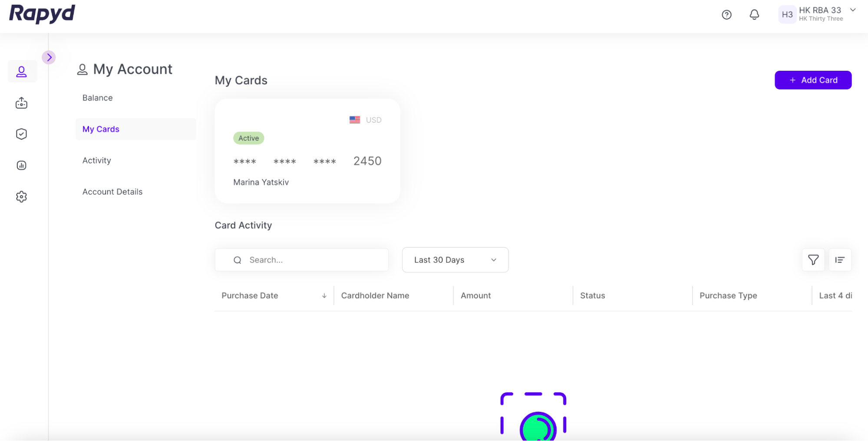Open notifications bell icon

tap(754, 15)
